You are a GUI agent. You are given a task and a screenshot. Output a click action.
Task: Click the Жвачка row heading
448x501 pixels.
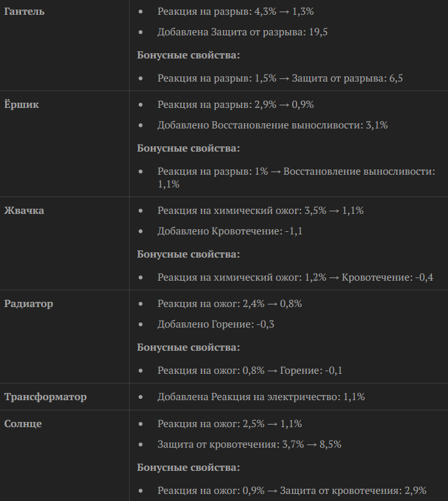point(24,211)
